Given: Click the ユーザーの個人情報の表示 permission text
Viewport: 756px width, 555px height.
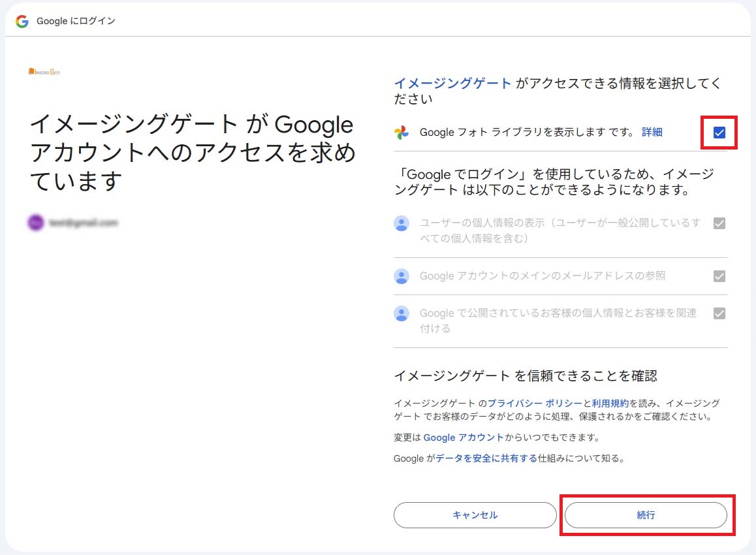Looking at the screenshot, I should [x=560, y=230].
